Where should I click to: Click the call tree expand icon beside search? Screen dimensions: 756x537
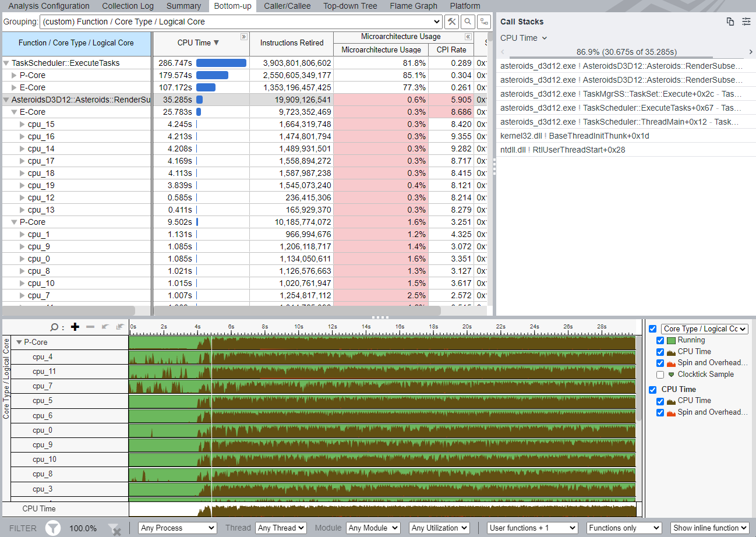tap(483, 22)
